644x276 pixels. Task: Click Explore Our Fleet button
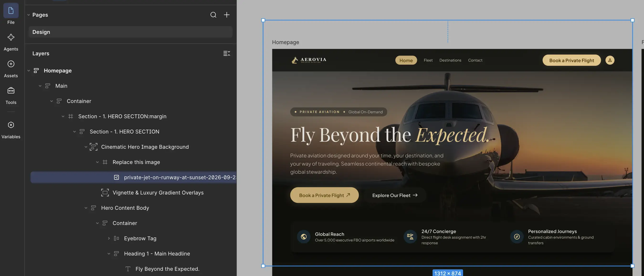tap(395, 195)
